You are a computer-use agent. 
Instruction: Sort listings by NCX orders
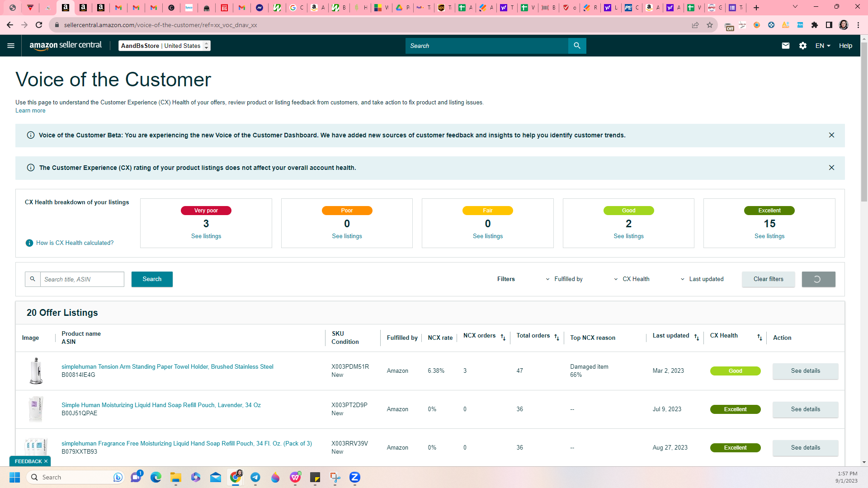click(x=503, y=338)
